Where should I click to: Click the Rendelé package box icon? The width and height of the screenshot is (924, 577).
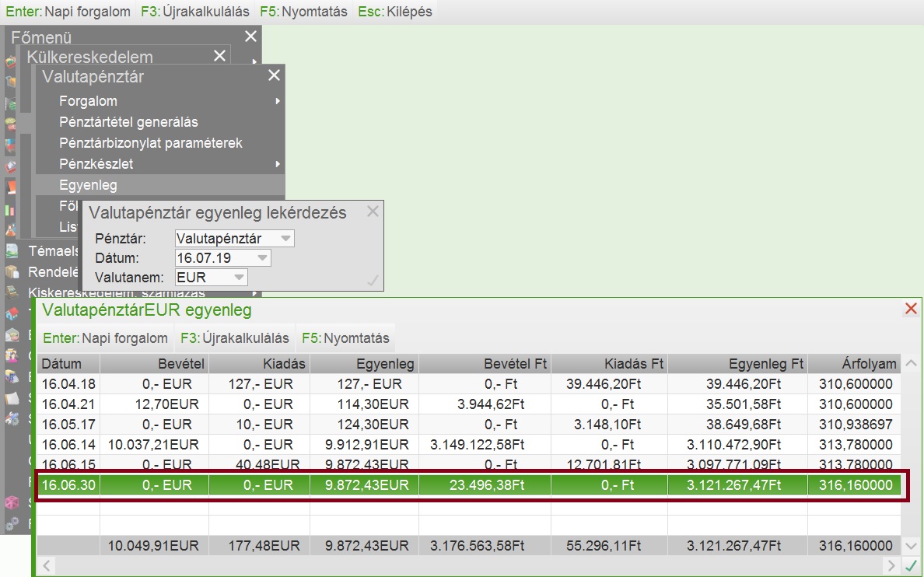[x=12, y=271]
